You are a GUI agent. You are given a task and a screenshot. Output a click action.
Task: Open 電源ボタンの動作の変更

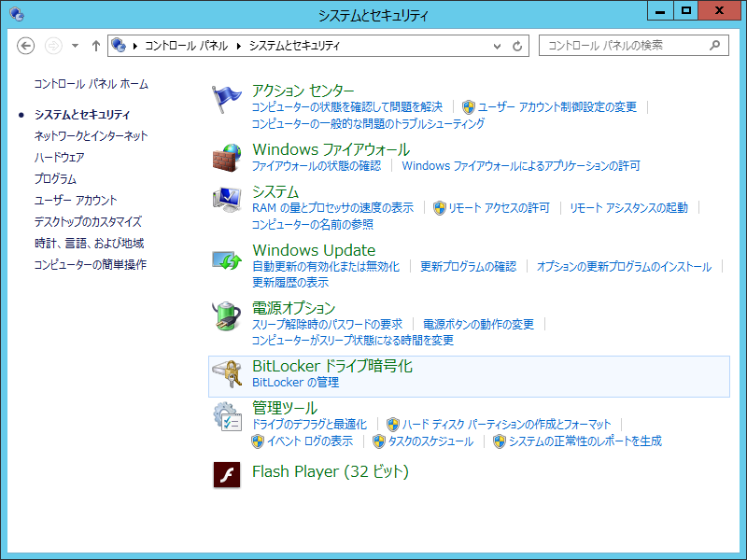(478, 325)
